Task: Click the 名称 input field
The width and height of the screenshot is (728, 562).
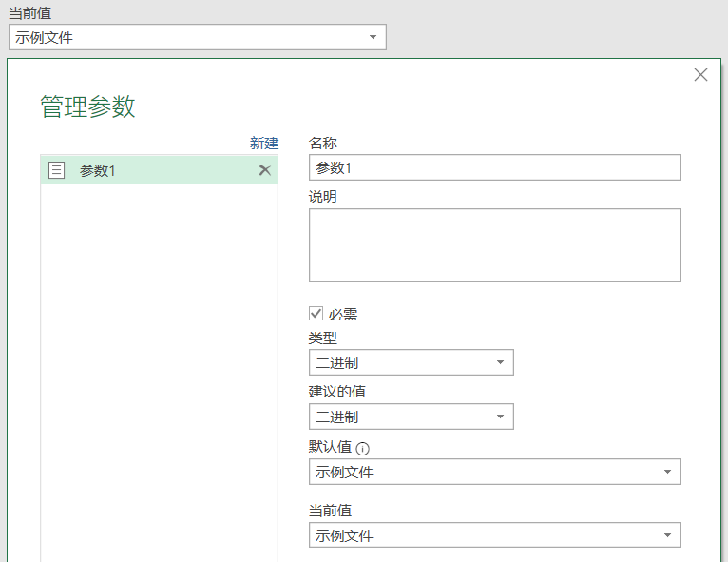Action: 495,167
